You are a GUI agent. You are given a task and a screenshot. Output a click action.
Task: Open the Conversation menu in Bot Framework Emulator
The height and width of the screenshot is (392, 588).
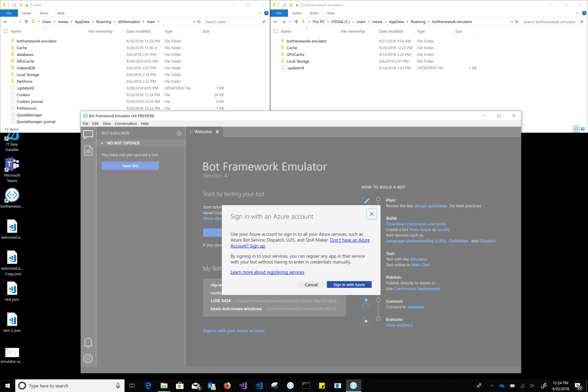tap(126, 123)
